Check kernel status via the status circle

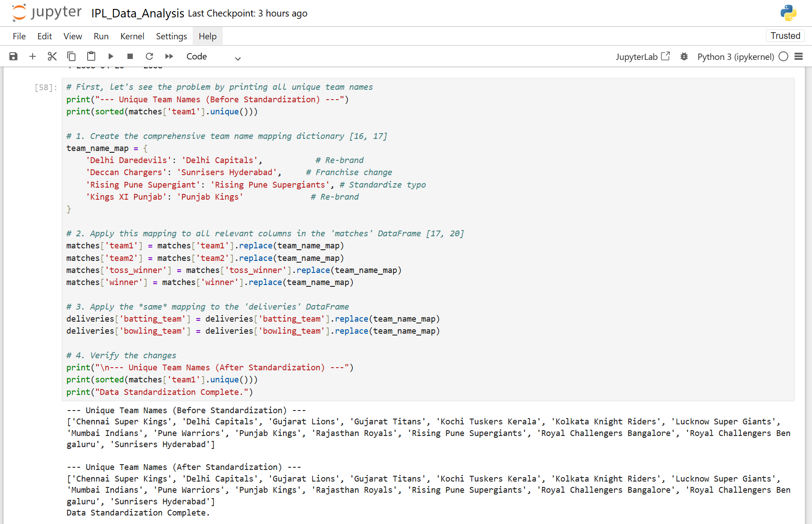coord(783,56)
